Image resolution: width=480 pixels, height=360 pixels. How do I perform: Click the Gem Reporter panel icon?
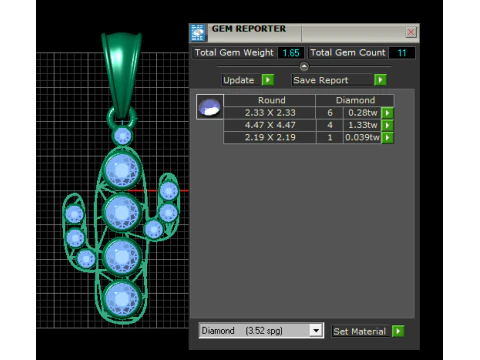tap(198, 32)
